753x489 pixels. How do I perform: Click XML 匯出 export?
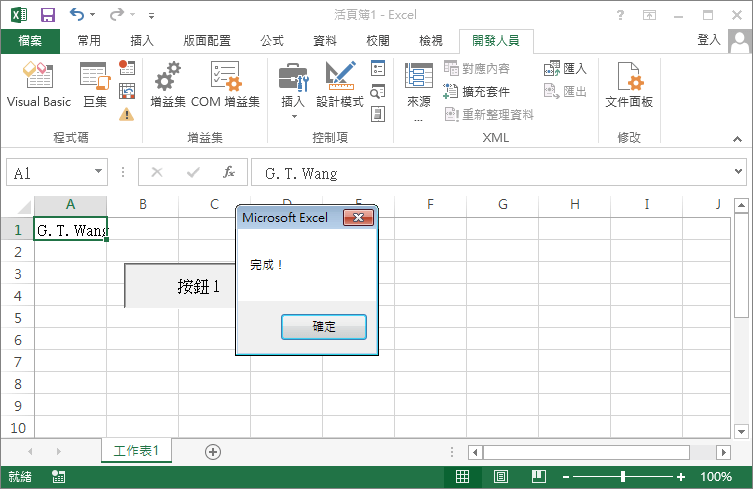[x=565, y=91]
